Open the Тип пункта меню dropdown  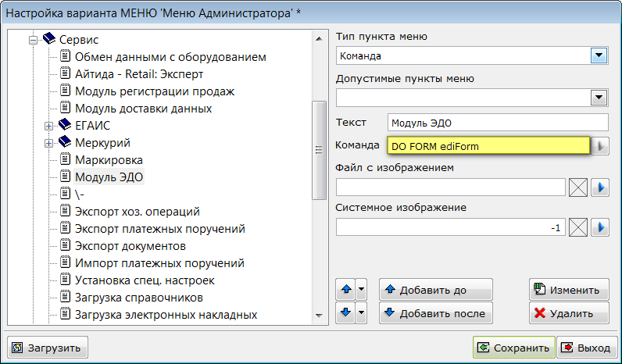pos(599,55)
